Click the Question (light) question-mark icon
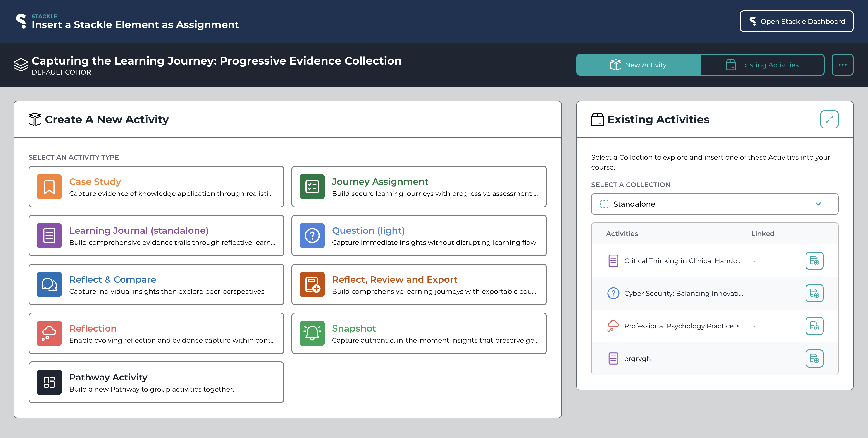This screenshot has width=868, height=438. (312, 235)
